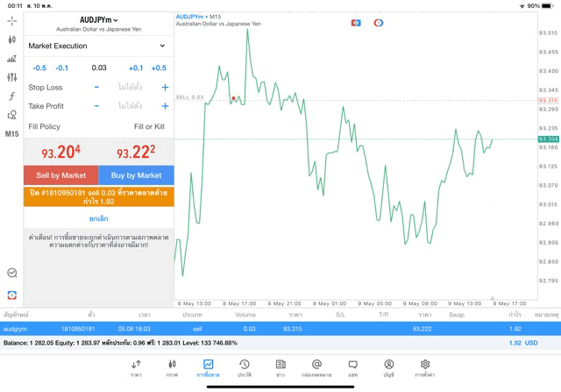This screenshot has width=561, height=392.
Task: Open the Quotes tab with arrows icon
Action: pos(136,368)
